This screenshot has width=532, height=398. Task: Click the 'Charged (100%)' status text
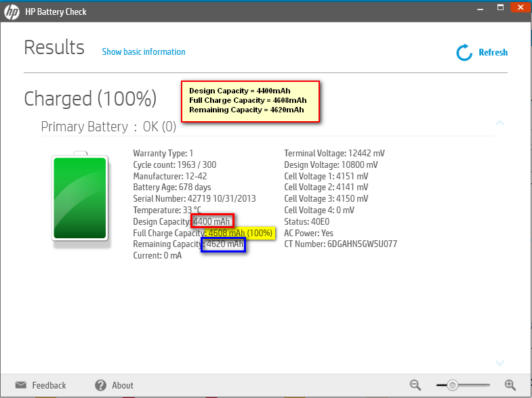(90, 99)
